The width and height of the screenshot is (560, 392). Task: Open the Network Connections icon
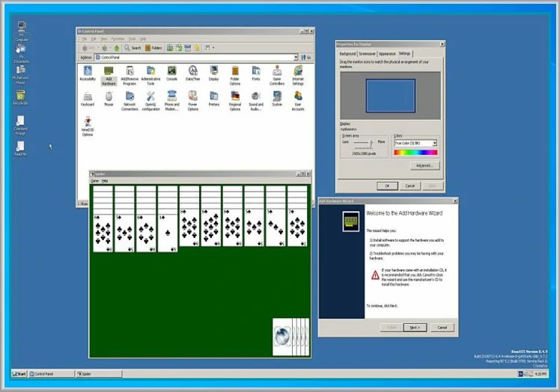(130, 101)
